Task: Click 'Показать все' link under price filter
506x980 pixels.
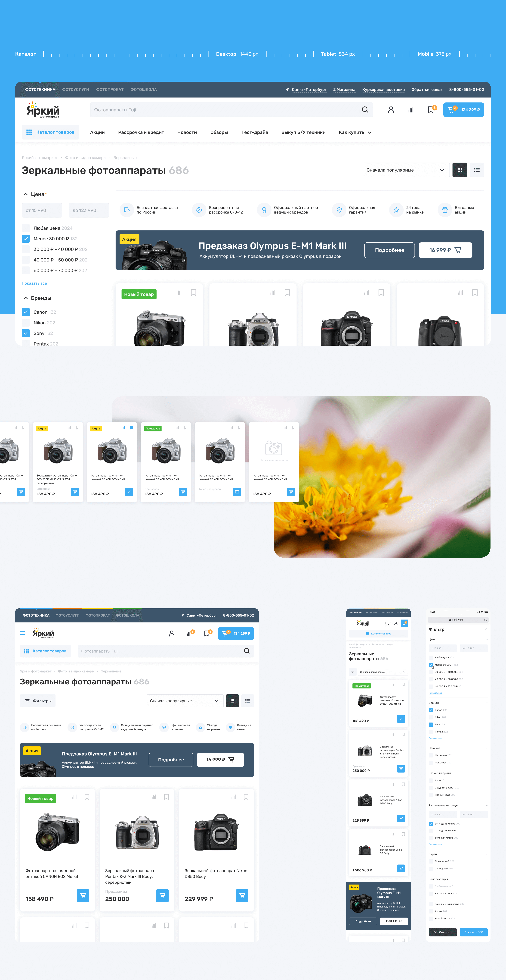Action: [x=34, y=283]
